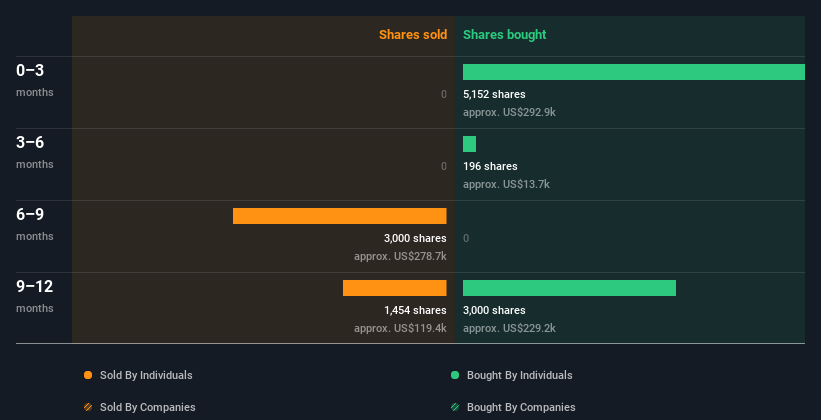Click the 1,454 shares value text

coord(415,310)
